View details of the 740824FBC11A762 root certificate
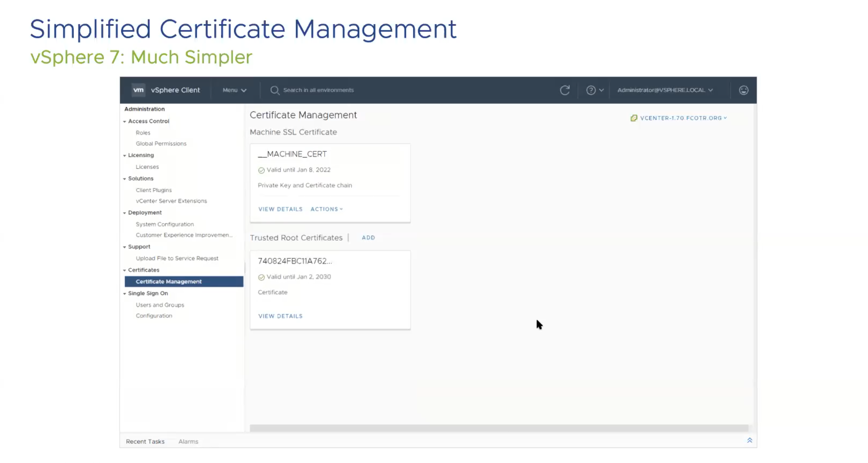Screen dimensions: 868x463 [x=280, y=316]
